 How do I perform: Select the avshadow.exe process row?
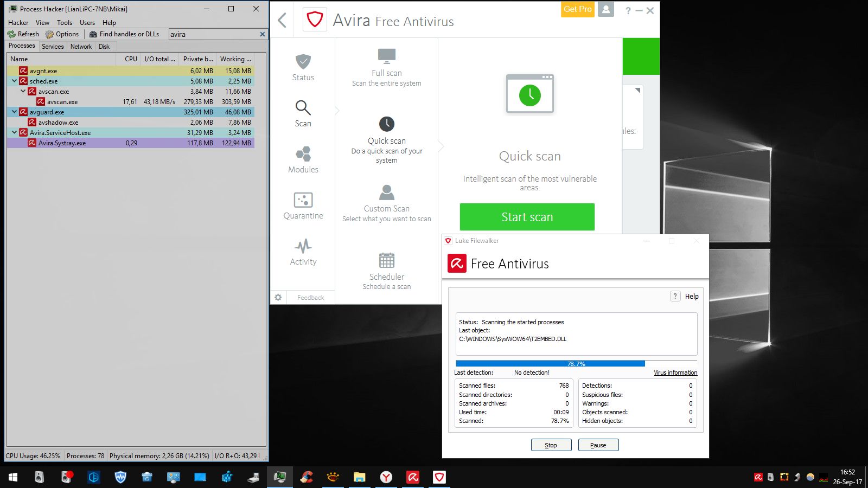click(131, 123)
